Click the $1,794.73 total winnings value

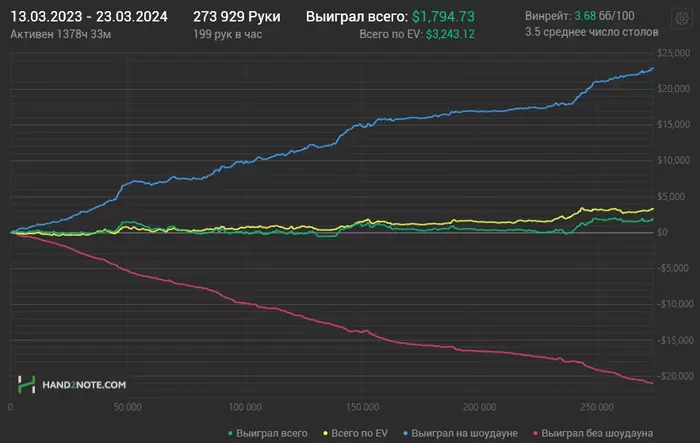point(443,17)
